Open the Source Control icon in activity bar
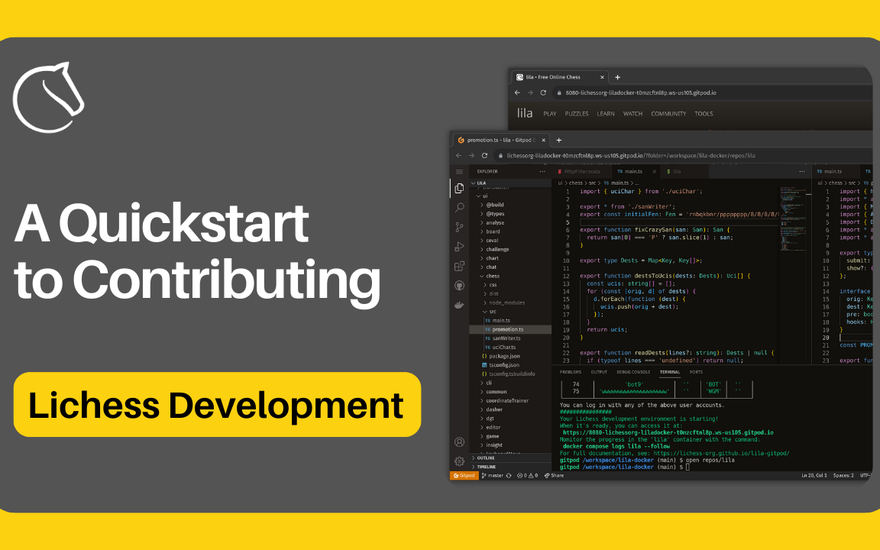 coord(459,227)
